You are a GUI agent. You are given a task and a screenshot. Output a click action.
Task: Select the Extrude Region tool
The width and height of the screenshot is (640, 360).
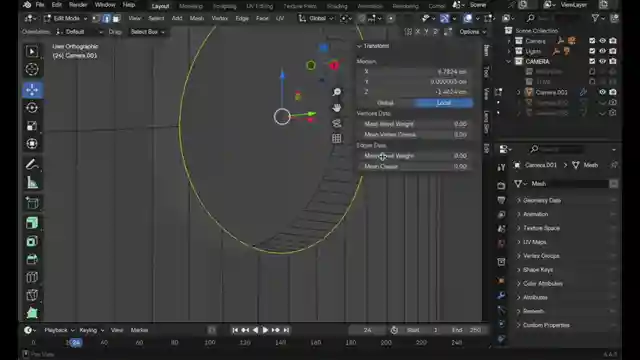pos(32,223)
